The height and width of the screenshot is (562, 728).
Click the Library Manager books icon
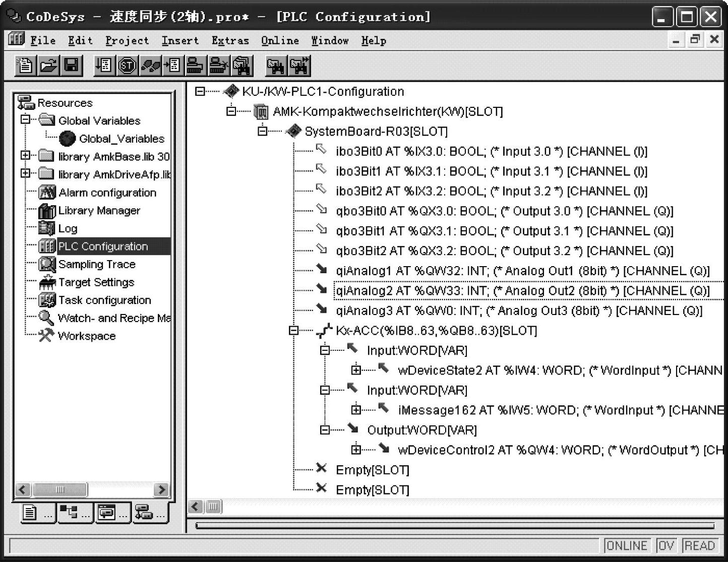click(47, 211)
